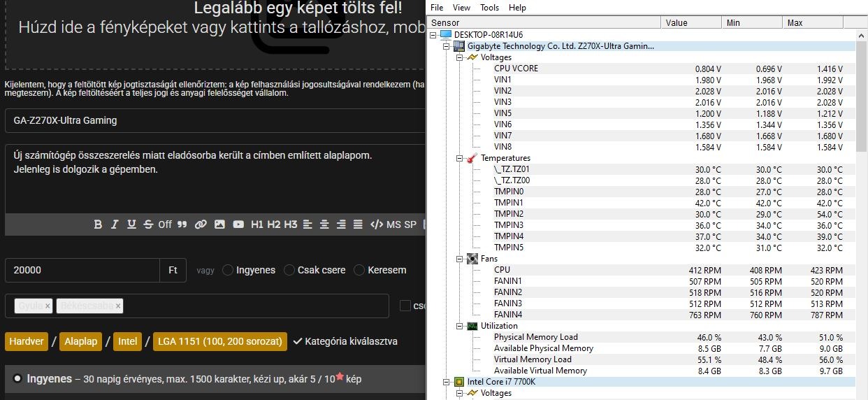
Task: Insert a code block with the </> icon
Action: 377,224
